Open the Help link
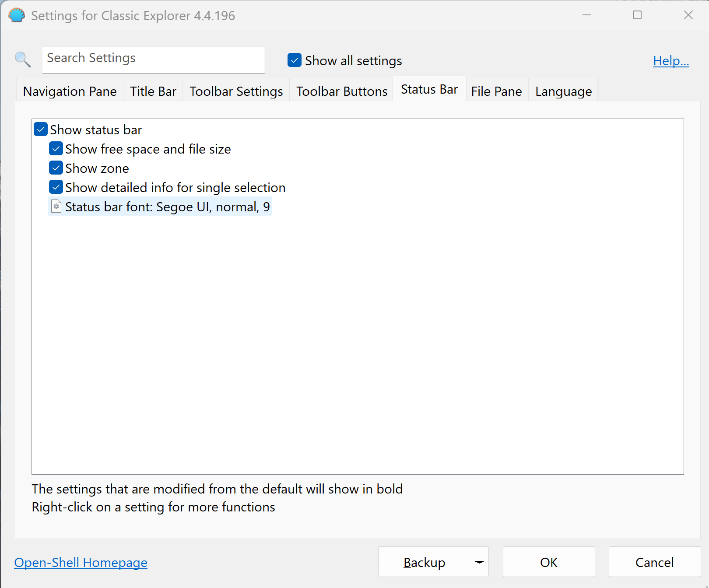709x588 pixels. coord(671,60)
